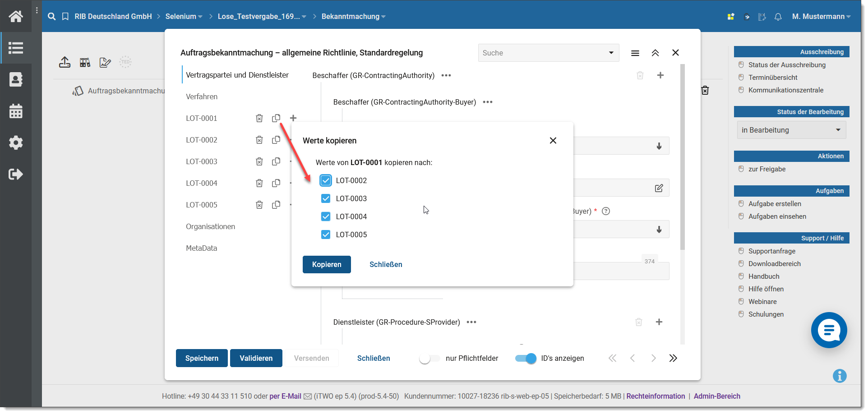This screenshot has height=414, width=868.
Task: Open the 'in Bearbeitung' status dropdown
Action: [x=791, y=130]
